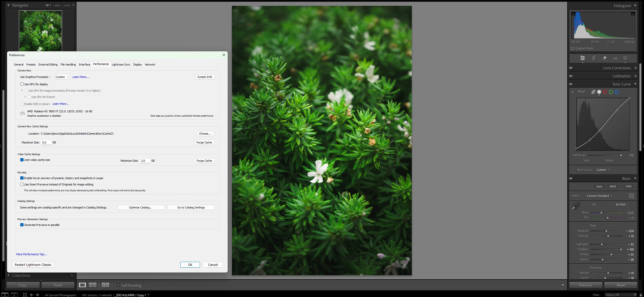
Task: Click the Camera Raw cache Maximum Size field
Action: 46,142
